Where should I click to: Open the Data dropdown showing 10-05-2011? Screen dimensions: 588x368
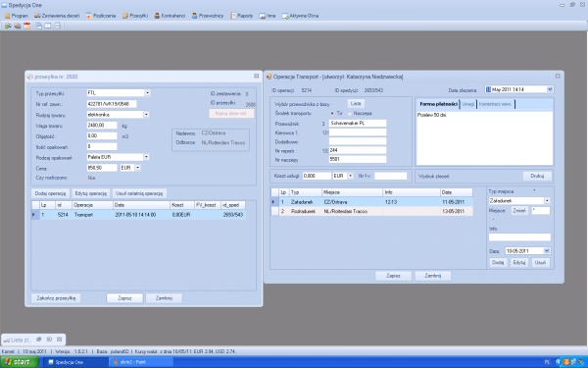tap(547, 251)
